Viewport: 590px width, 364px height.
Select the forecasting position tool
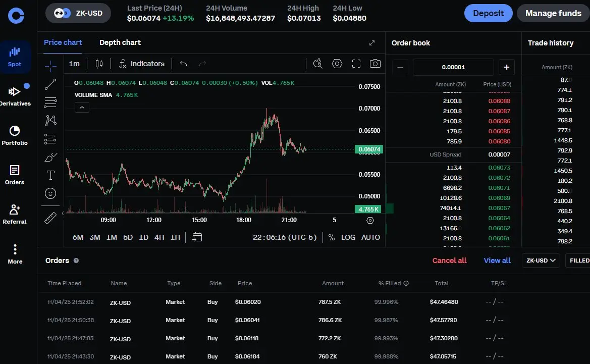click(50, 139)
